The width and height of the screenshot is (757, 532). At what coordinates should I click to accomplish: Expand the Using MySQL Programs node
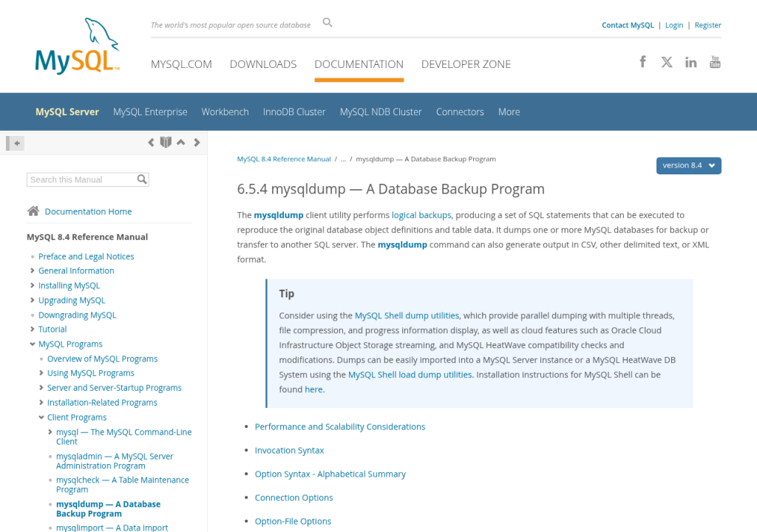coord(41,373)
